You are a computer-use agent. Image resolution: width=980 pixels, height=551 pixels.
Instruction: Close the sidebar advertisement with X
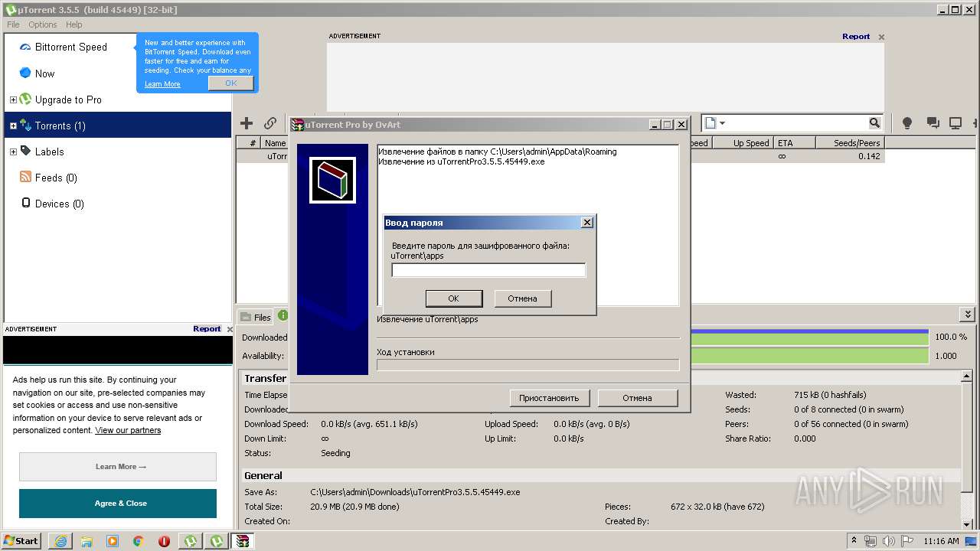click(x=229, y=329)
